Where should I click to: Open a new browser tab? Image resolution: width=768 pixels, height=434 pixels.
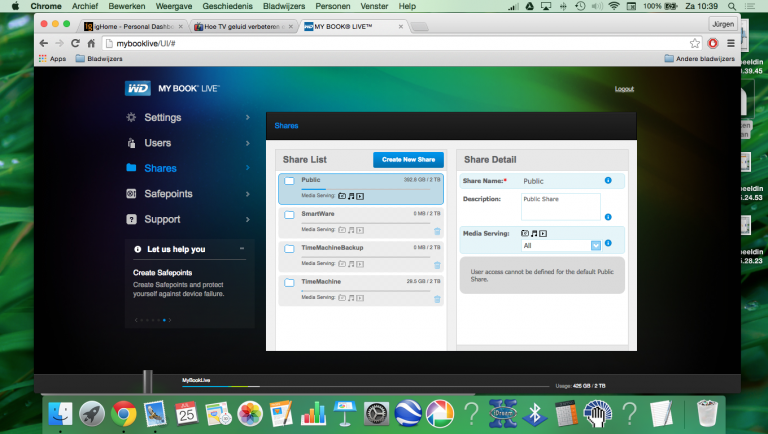click(x=419, y=27)
